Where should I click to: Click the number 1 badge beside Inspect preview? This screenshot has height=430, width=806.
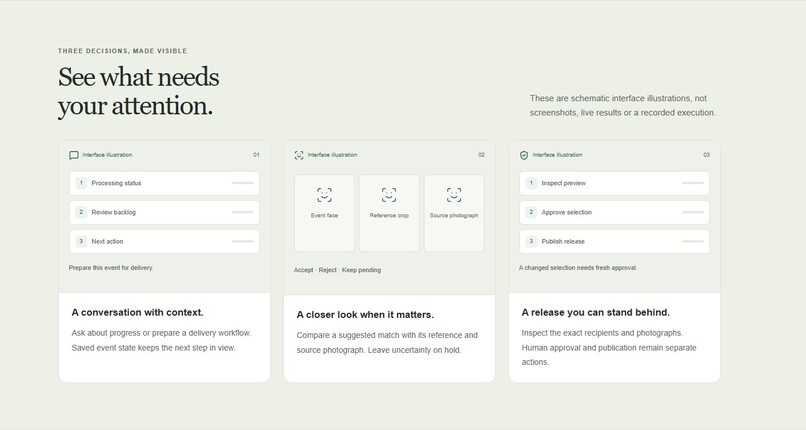pos(532,183)
